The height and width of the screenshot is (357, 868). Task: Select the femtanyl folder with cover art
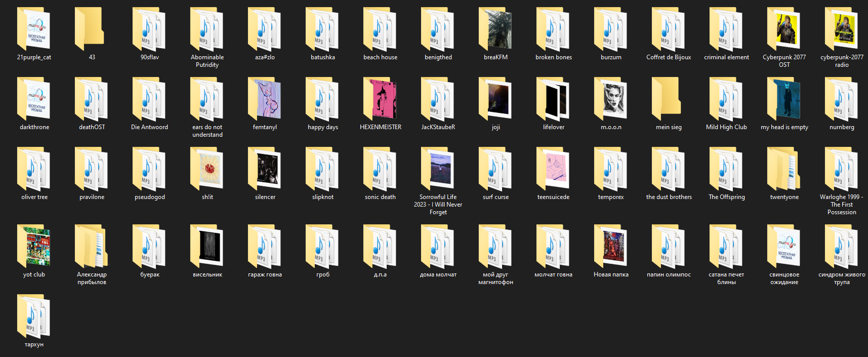click(x=265, y=98)
